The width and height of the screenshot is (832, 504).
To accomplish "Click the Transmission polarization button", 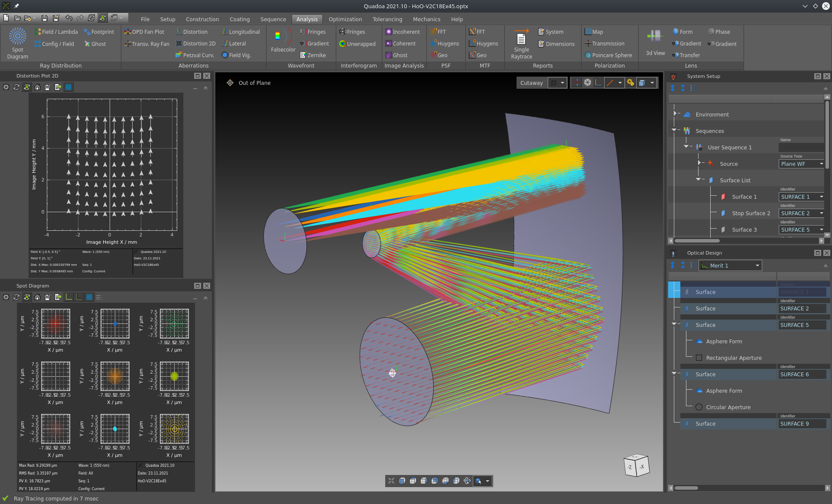I will click(x=604, y=43).
